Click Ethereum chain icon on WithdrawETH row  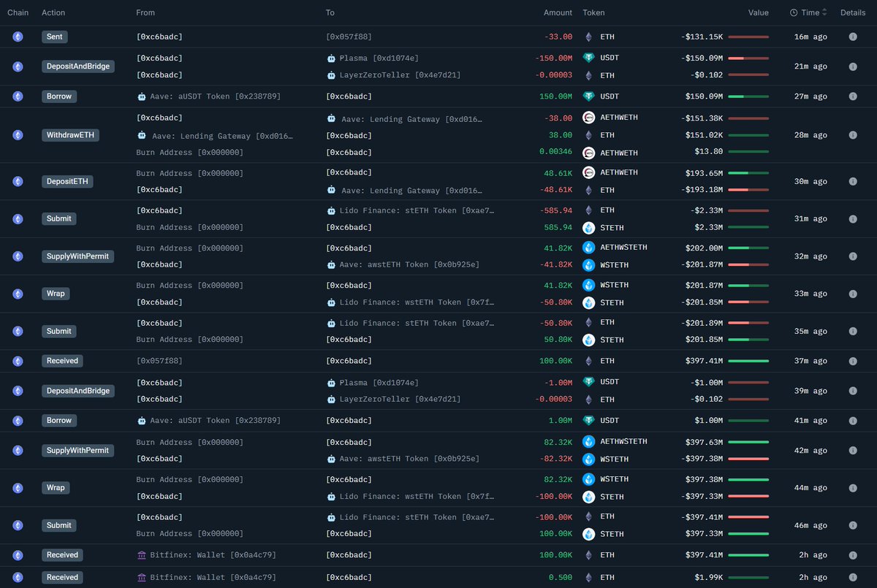tap(18, 135)
